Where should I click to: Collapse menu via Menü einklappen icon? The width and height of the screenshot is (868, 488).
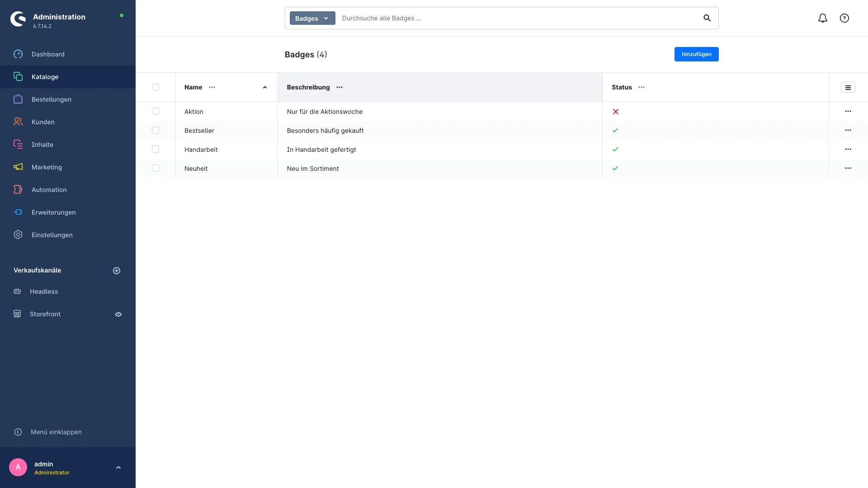point(18,432)
